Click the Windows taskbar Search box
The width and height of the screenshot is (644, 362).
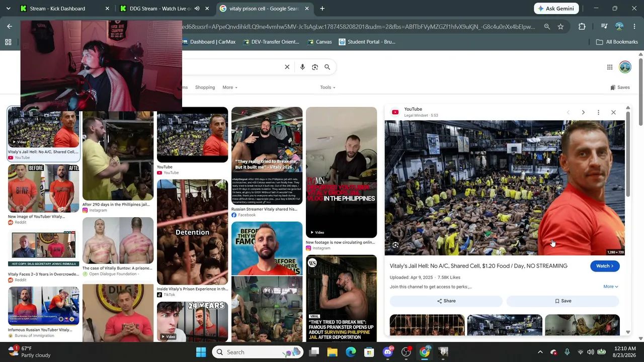258,352
